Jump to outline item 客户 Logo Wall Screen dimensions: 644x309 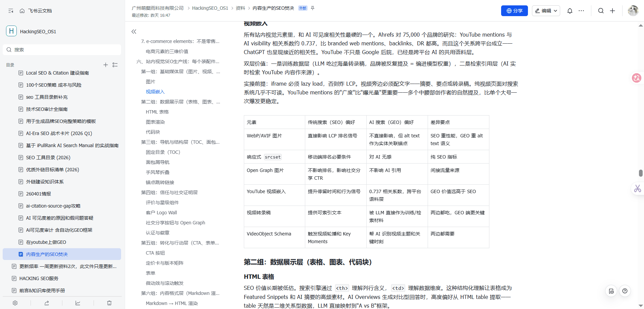(x=161, y=213)
